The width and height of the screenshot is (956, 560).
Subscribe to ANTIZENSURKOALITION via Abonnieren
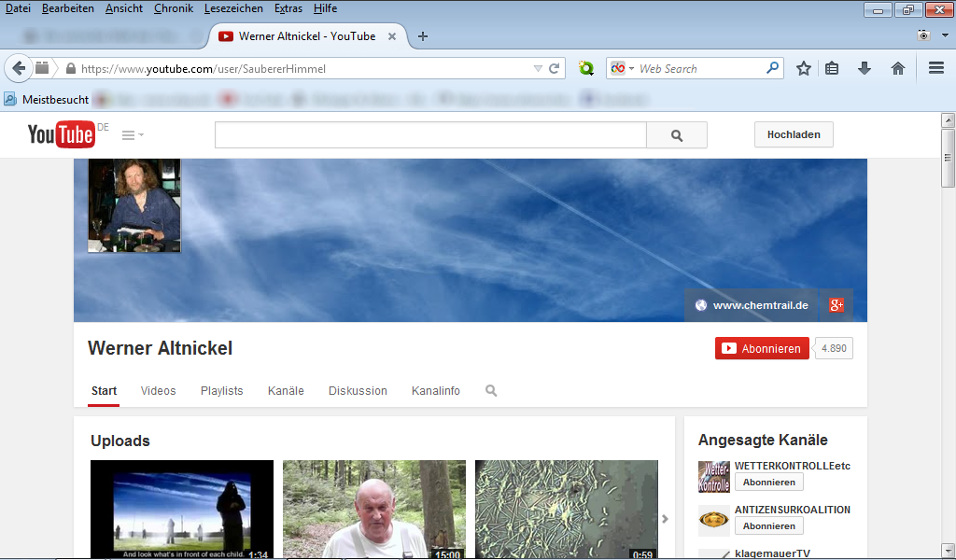[769, 525]
